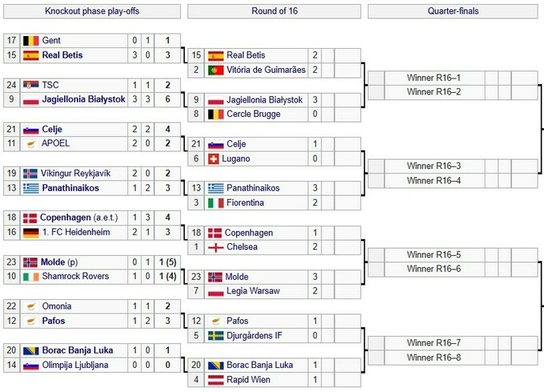Go to the Shamrock Rovers page
544x392 pixels.
pyautogui.click(x=76, y=277)
